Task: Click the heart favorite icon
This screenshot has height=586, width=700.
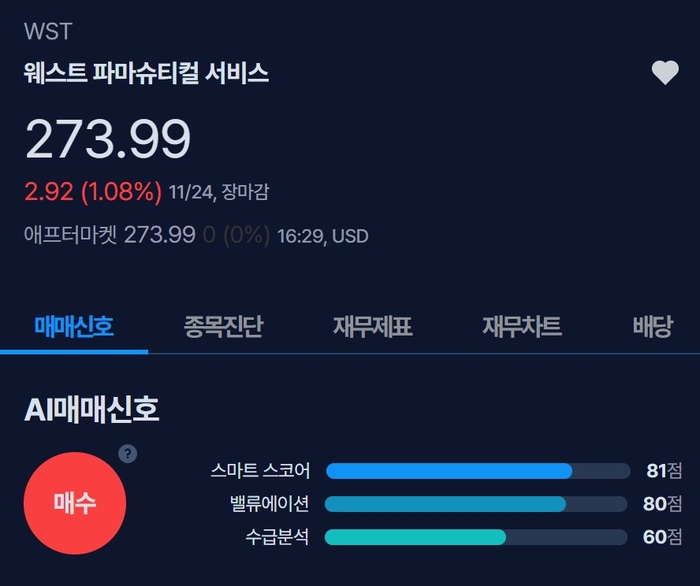Action: click(665, 73)
